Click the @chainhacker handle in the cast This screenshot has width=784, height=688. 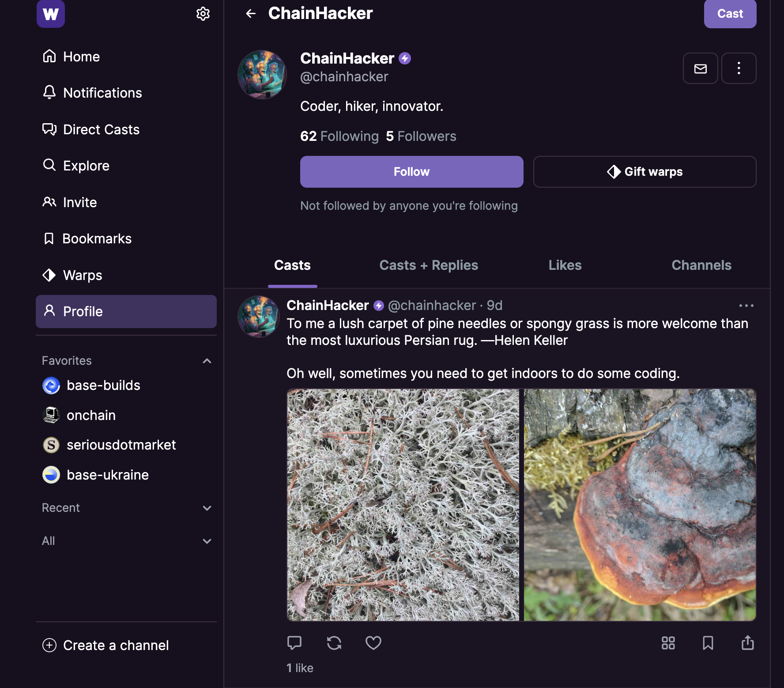pos(432,305)
